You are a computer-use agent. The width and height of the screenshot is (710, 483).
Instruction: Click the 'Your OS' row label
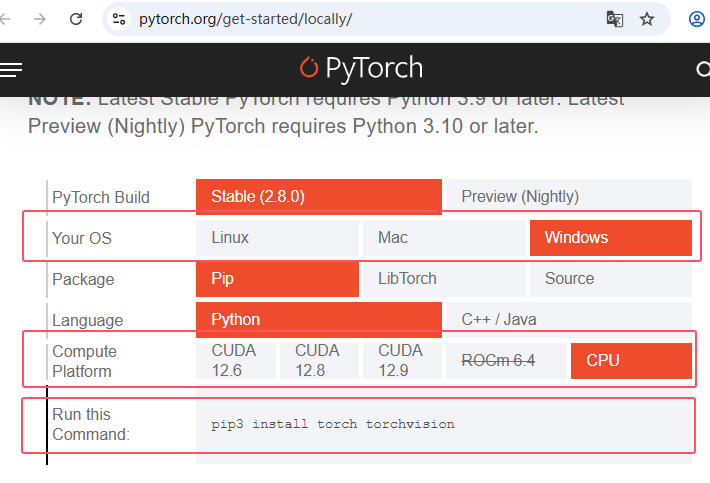82,238
